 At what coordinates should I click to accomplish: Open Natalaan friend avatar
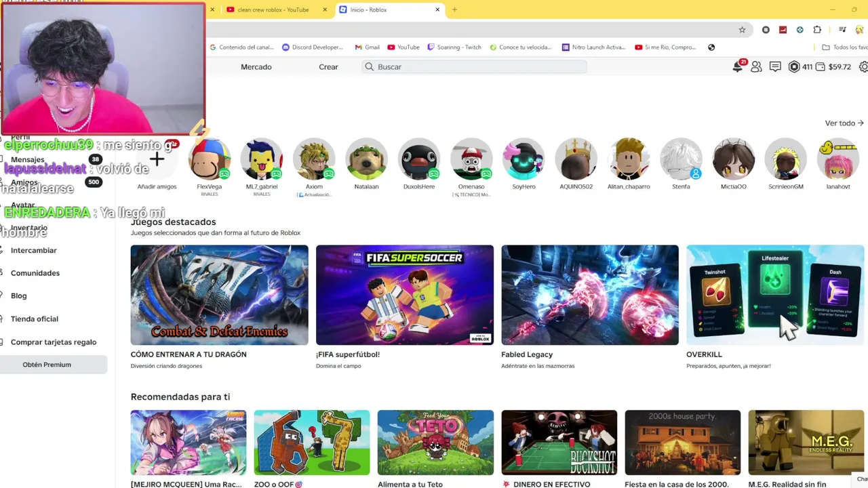click(x=366, y=159)
